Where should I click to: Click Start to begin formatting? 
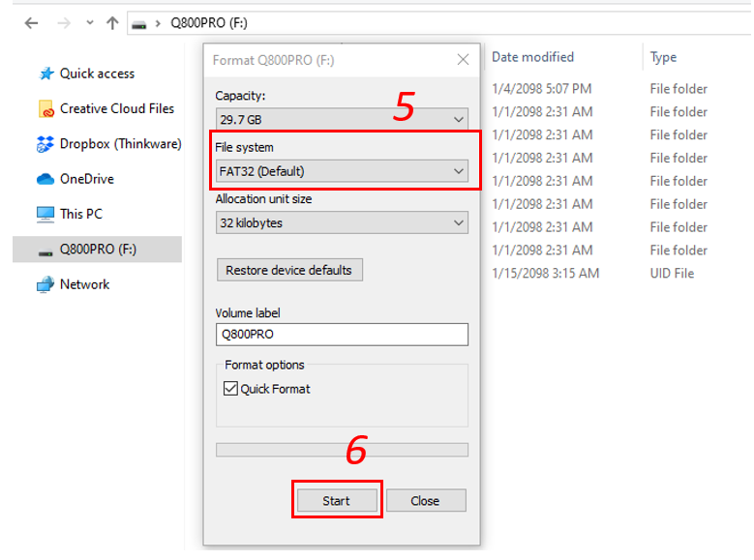337,500
